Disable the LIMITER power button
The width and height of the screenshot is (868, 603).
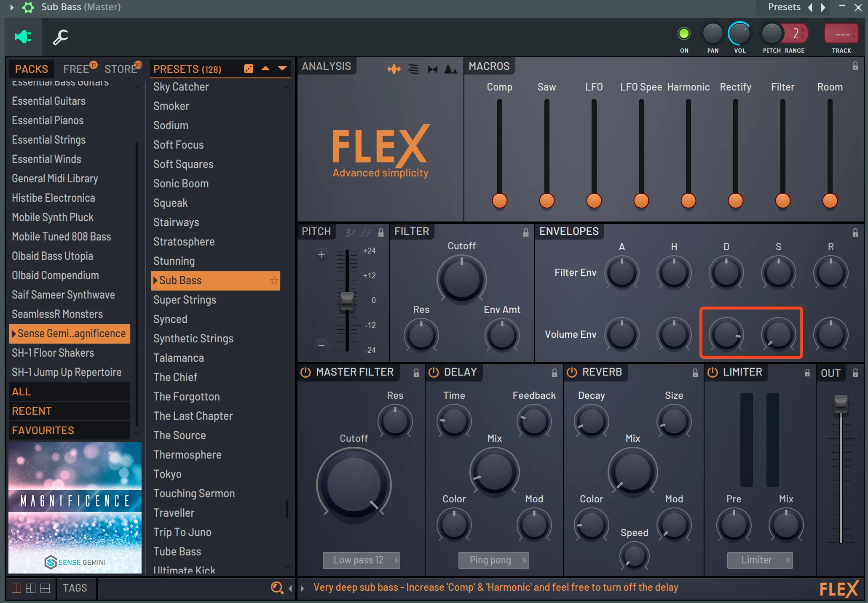[x=713, y=372]
